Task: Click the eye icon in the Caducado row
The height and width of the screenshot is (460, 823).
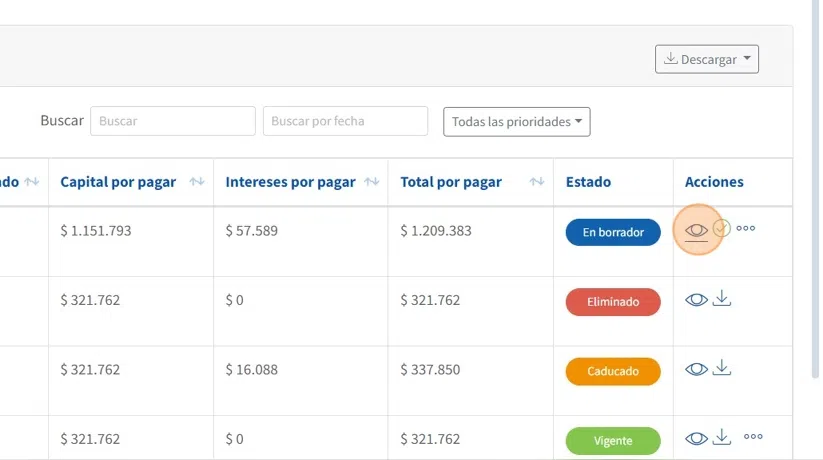Action: pyautogui.click(x=696, y=369)
